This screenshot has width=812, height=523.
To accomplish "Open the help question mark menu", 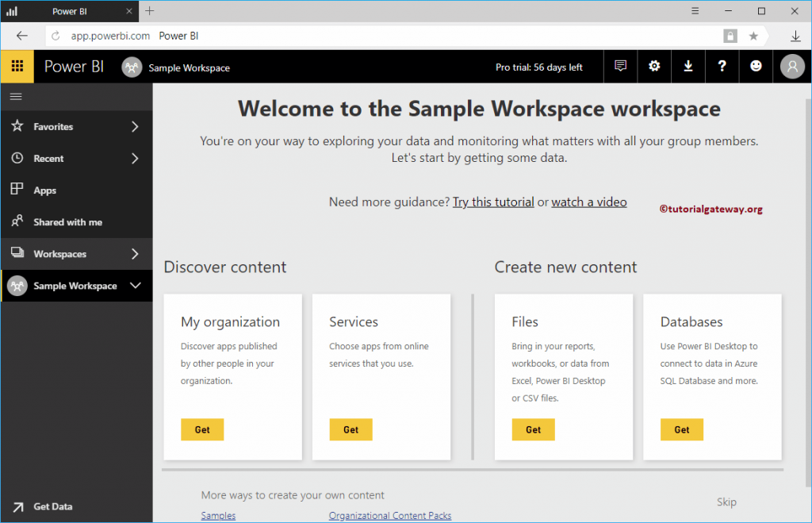I will (722, 66).
